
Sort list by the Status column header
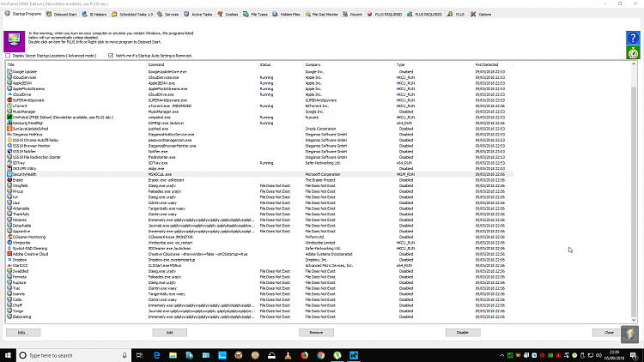pos(281,65)
